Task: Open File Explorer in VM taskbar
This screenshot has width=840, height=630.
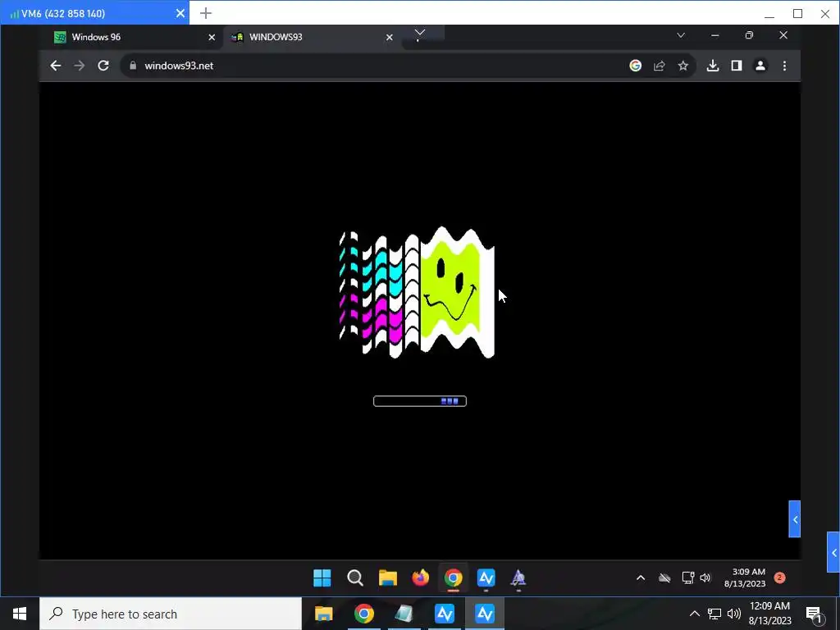Action: (387, 577)
